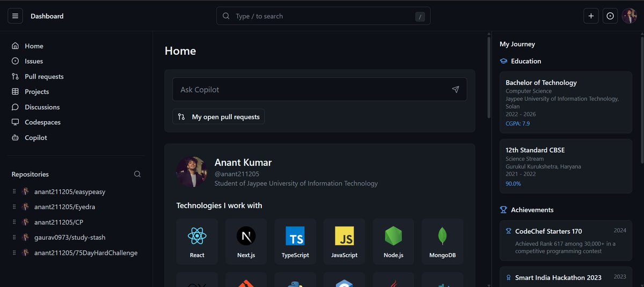The width and height of the screenshot is (644, 287).
Task: Click the Dashboard title in header
Action: (47, 16)
